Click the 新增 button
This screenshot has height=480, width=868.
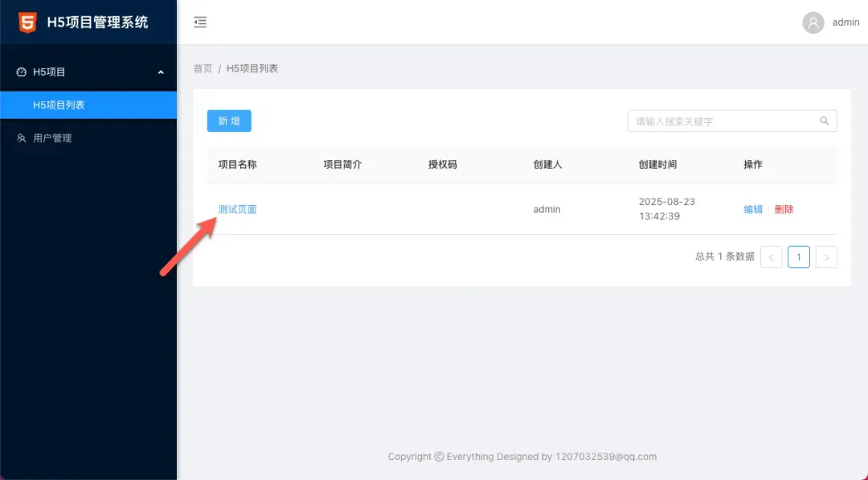pyautogui.click(x=229, y=121)
